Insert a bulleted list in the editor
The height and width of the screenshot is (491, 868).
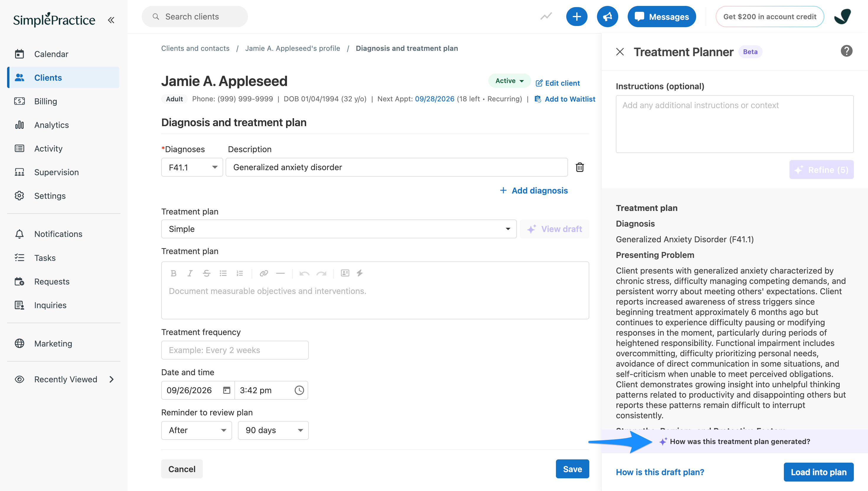[223, 273]
